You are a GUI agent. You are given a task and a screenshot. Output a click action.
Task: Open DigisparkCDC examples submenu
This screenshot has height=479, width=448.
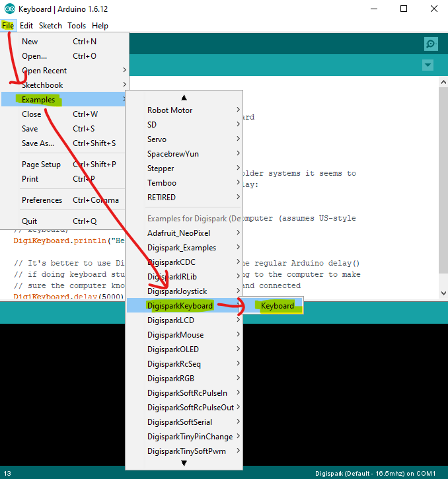[x=184, y=262]
